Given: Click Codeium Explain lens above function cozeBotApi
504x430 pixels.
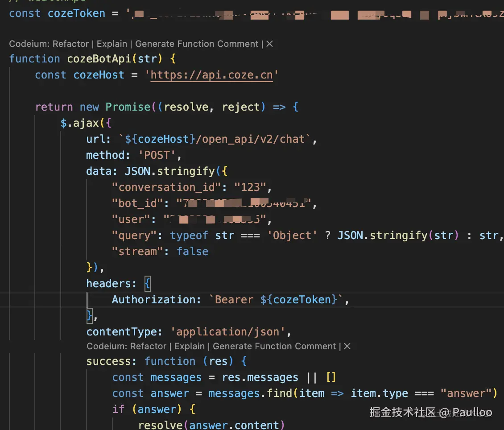Looking at the screenshot, I should pyautogui.click(x=112, y=44).
